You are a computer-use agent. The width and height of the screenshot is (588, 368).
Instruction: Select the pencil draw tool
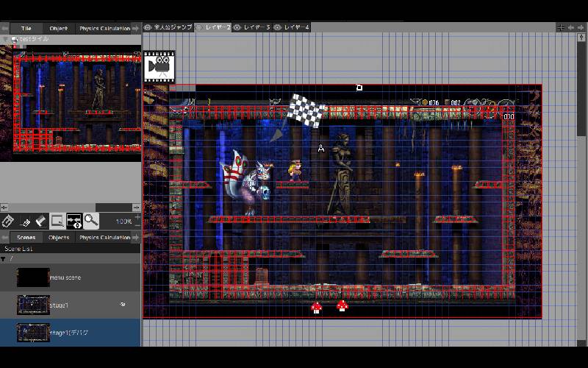[x=8, y=220]
